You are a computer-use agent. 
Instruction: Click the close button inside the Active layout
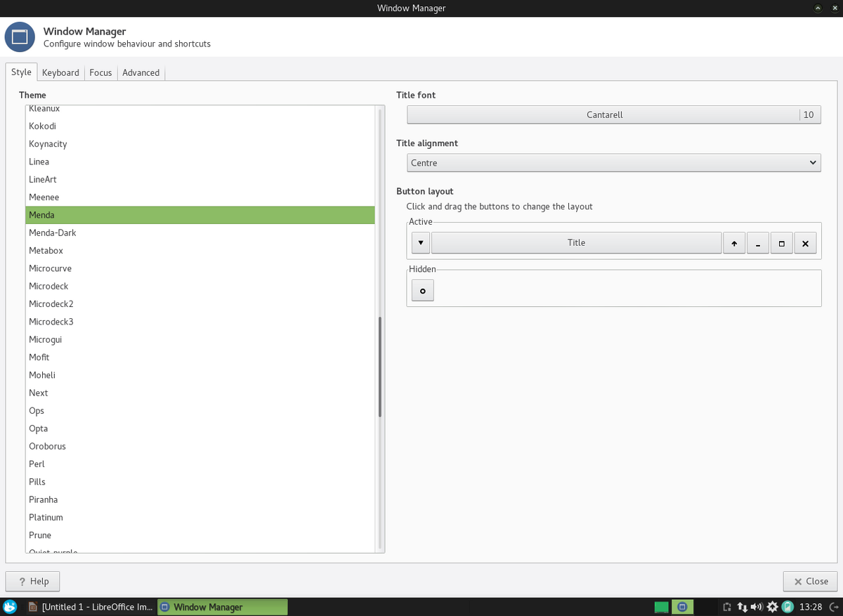pos(805,242)
